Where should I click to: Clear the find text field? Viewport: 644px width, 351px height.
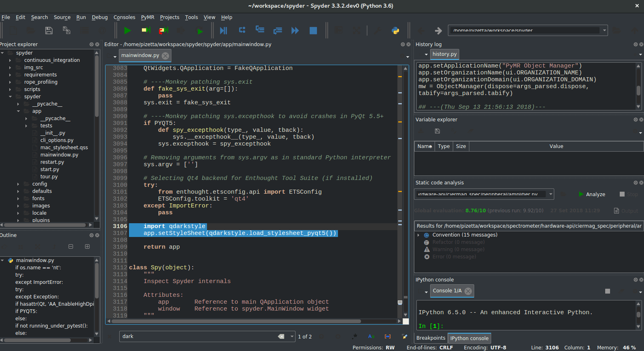pyautogui.click(x=281, y=336)
